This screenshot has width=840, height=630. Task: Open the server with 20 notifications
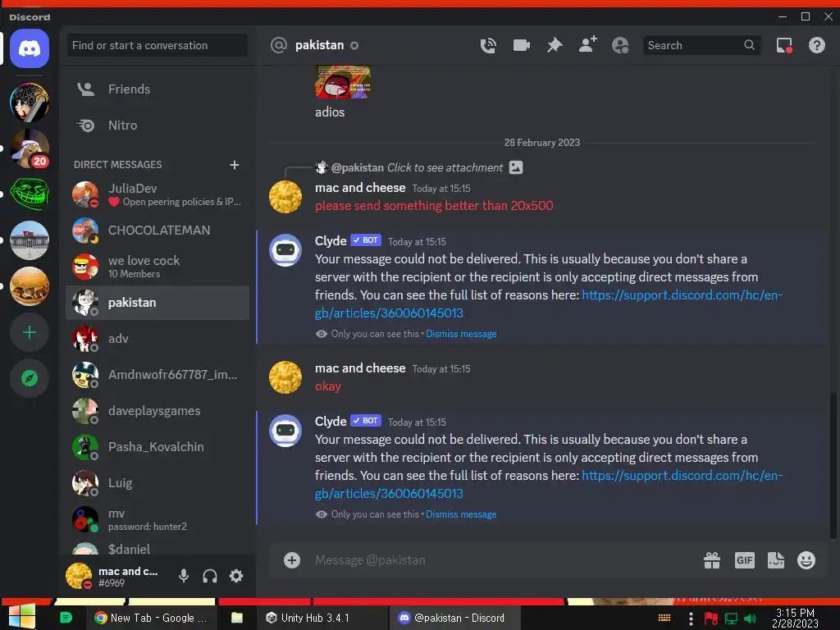30,148
